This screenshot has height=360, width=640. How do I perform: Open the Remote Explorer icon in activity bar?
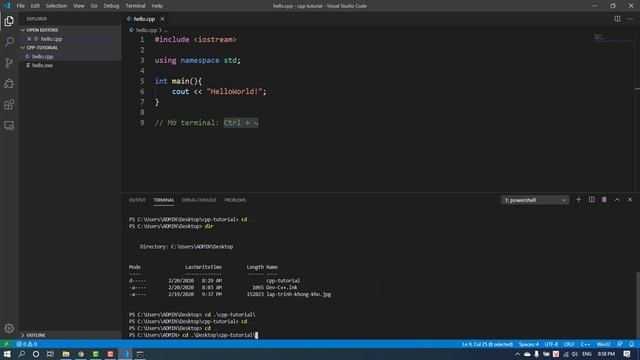(x=9, y=125)
